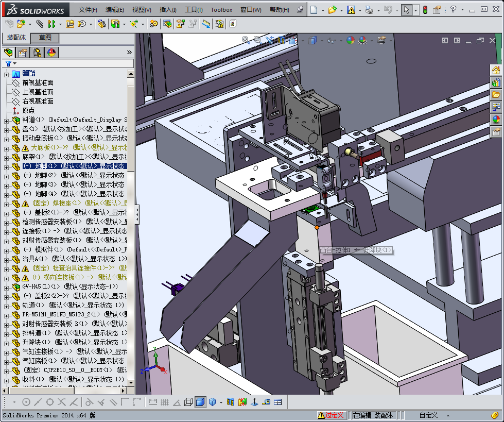Click the Rebuild traffic light icon
This screenshot has width=504, height=422.
(x=425, y=10)
